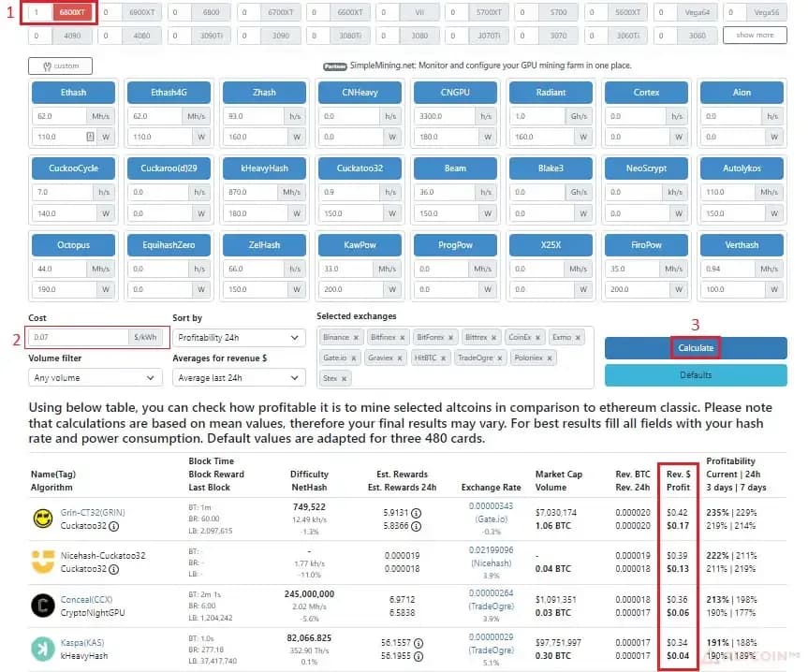Viewport: 808px width, 672px height.
Task: Toggle the 4090 GPU button
Action: click(72, 37)
